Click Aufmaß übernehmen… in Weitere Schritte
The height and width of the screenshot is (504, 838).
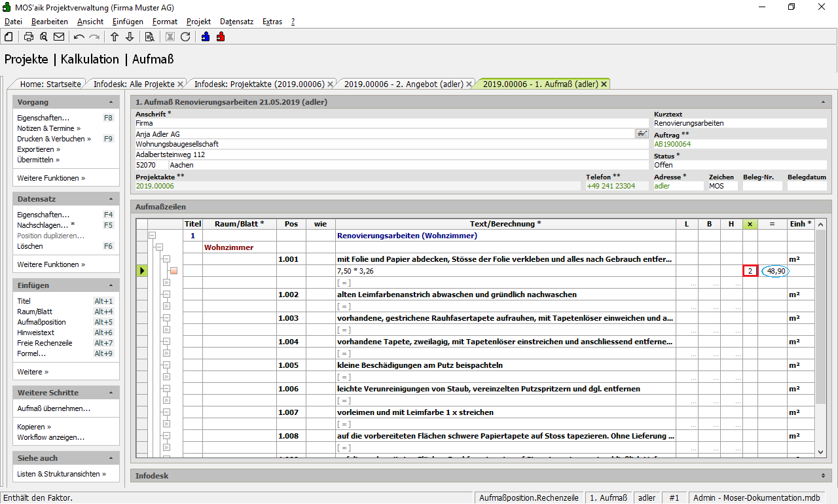[54, 408]
